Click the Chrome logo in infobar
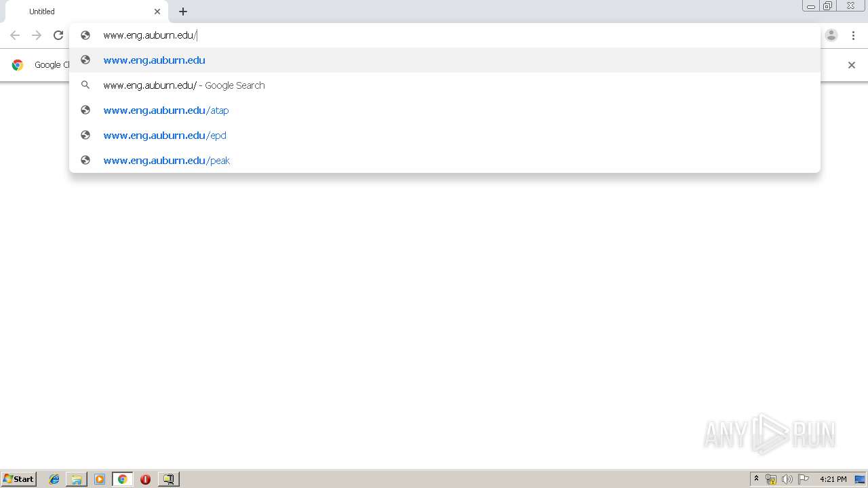The image size is (868, 488). click(x=18, y=65)
